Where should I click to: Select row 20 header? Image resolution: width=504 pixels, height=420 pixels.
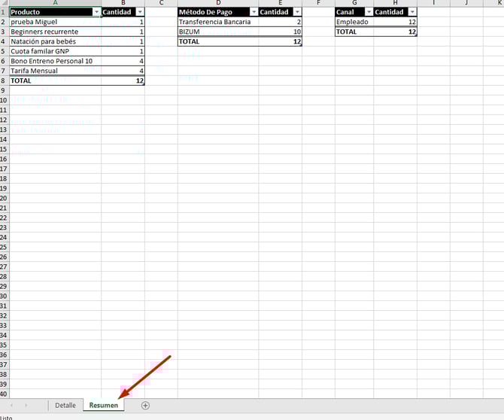(x=4, y=198)
